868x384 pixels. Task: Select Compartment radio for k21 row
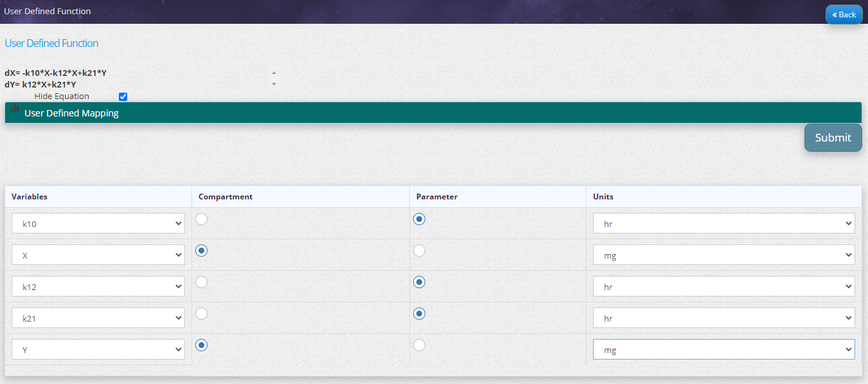tap(202, 313)
